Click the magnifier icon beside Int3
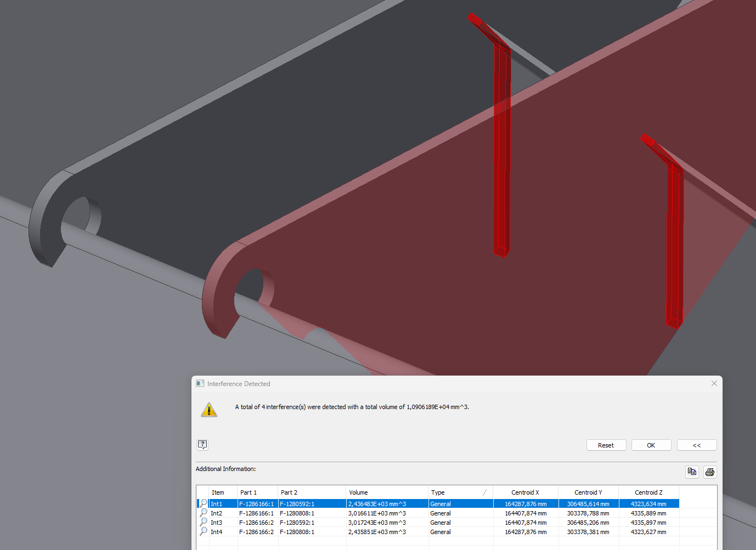This screenshot has height=550, width=756. [202, 522]
